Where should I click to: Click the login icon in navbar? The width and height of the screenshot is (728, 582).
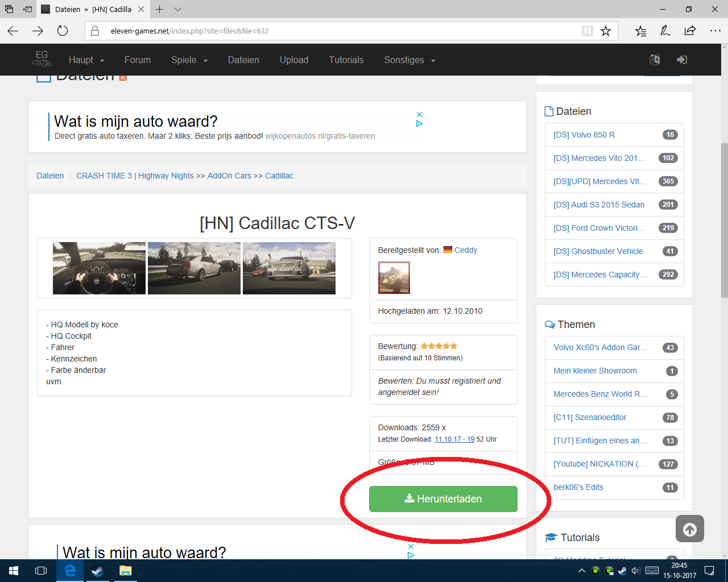click(x=682, y=60)
